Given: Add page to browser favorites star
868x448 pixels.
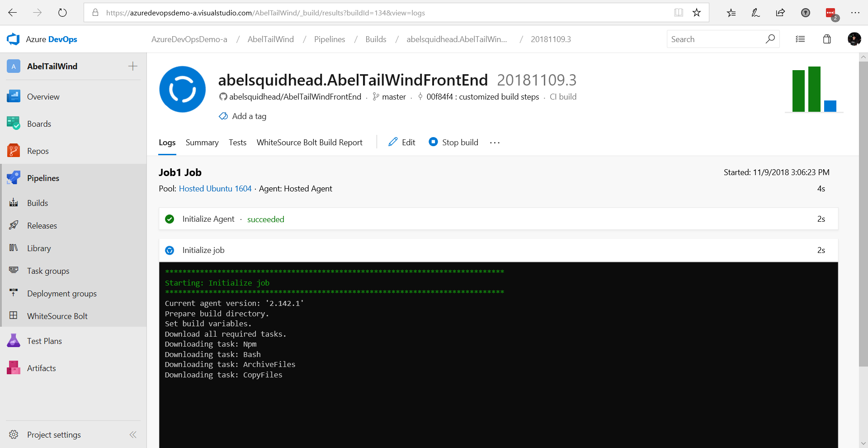Looking at the screenshot, I should [697, 13].
